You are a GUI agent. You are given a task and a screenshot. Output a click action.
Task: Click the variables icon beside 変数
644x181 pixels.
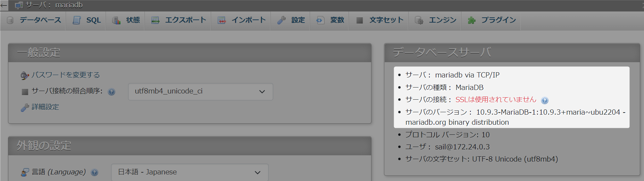click(320, 20)
